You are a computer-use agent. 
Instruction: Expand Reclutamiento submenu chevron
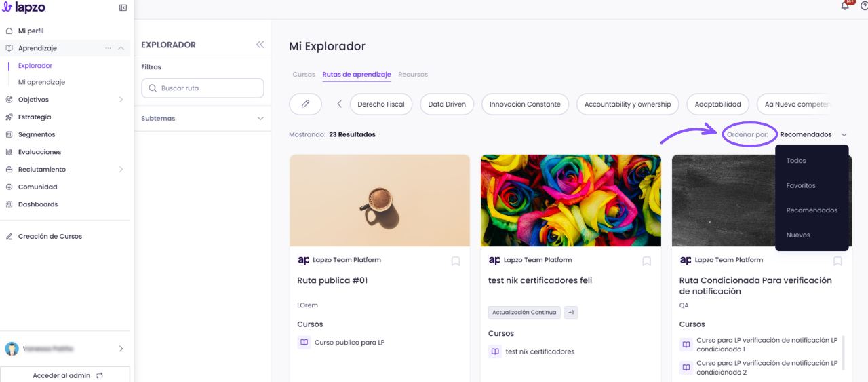(121, 169)
